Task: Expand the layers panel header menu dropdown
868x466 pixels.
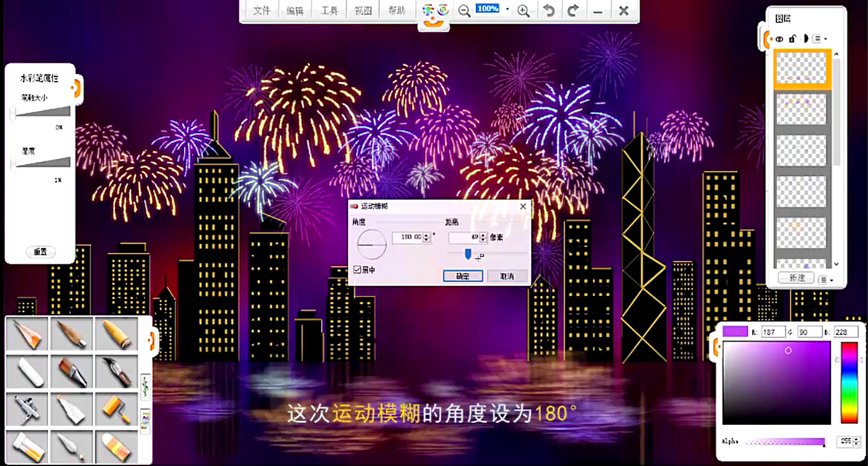Action: coord(819,39)
